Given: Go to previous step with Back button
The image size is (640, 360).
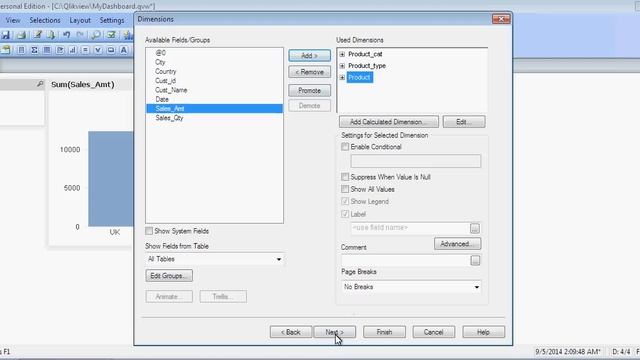Looking at the screenshot, I should (x=291, y=332).
